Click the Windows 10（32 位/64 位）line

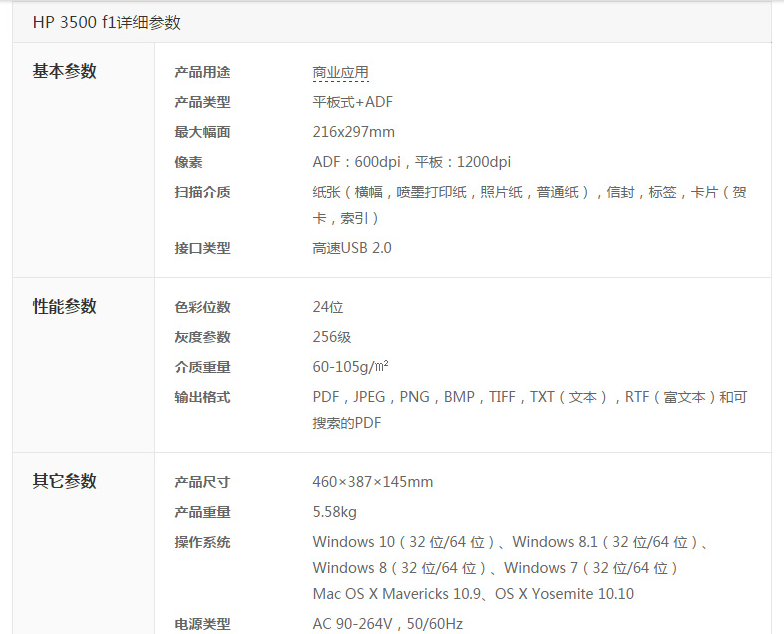510,542
